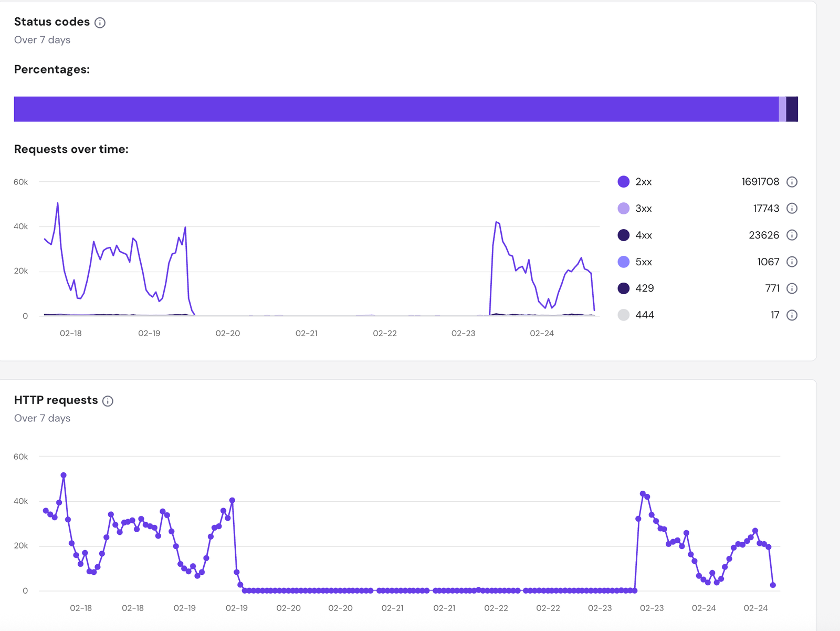This screenshot has width=840, height=631.
Task: Click the 02-21 label on status codes axis
Action: coord(306,334)
